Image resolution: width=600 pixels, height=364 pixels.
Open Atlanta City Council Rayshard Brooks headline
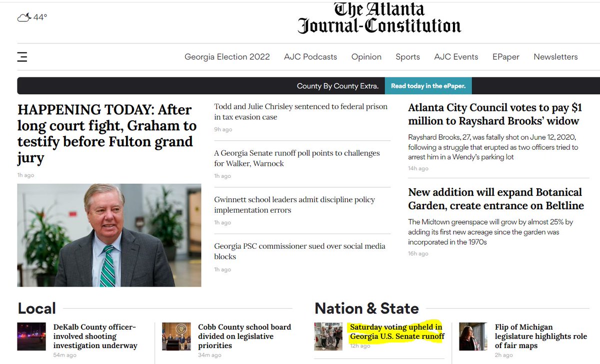coord(495,114)
